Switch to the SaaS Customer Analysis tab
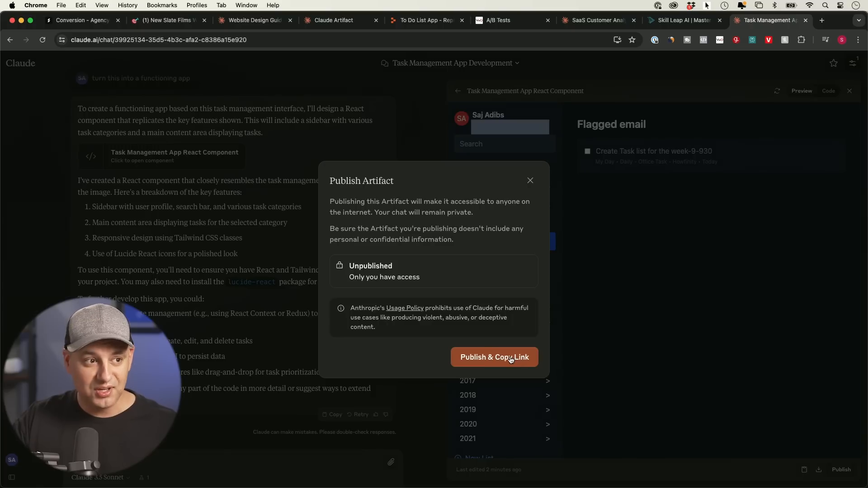868x488 pixels. pos(598,20)
